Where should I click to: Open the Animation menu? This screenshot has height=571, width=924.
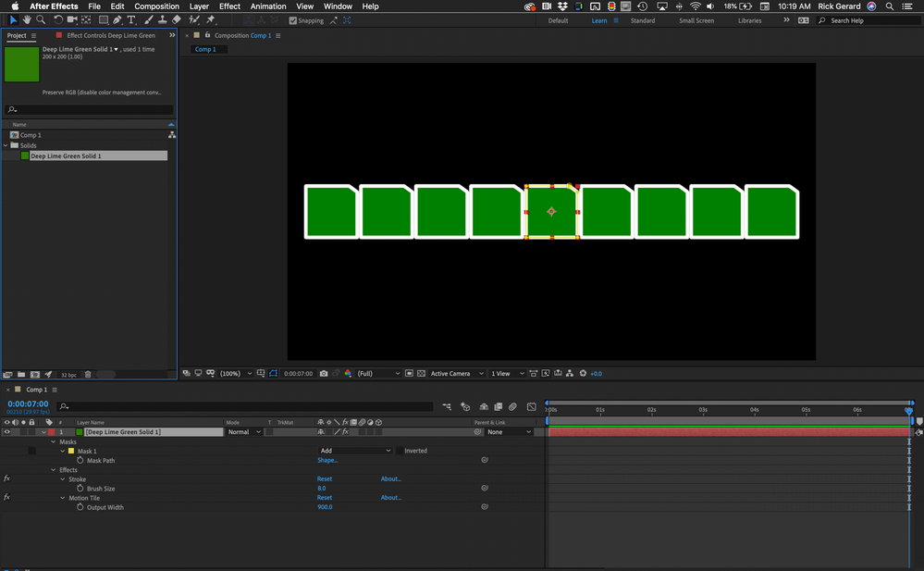pos(268,6)
